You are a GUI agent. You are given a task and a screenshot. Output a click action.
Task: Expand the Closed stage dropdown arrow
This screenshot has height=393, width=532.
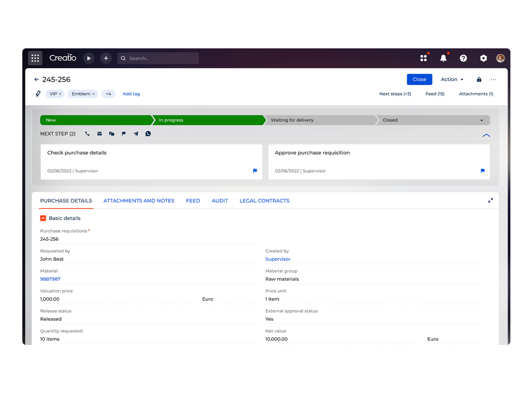tap(481, 120)
